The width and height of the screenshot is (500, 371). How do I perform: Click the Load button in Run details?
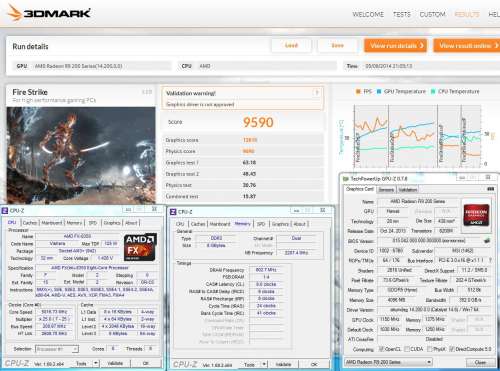[291, 45]
